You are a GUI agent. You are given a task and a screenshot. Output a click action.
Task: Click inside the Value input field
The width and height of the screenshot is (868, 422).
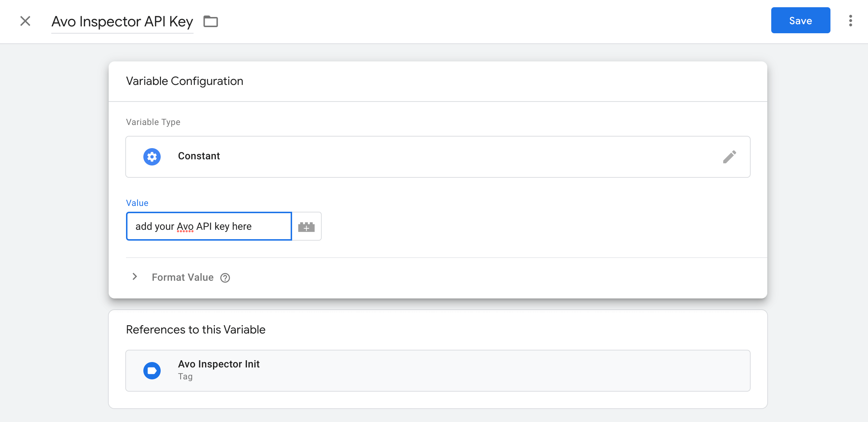[208, 226]
